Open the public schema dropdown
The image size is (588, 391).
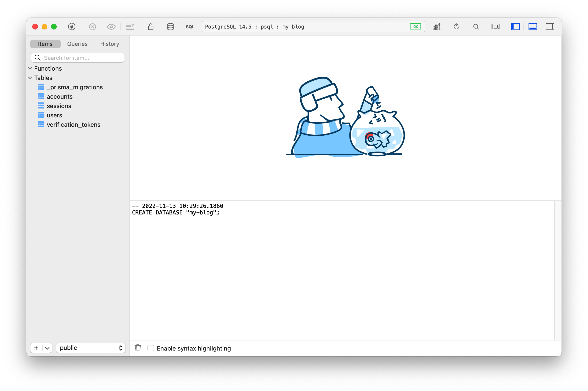[x=91, y=348]
